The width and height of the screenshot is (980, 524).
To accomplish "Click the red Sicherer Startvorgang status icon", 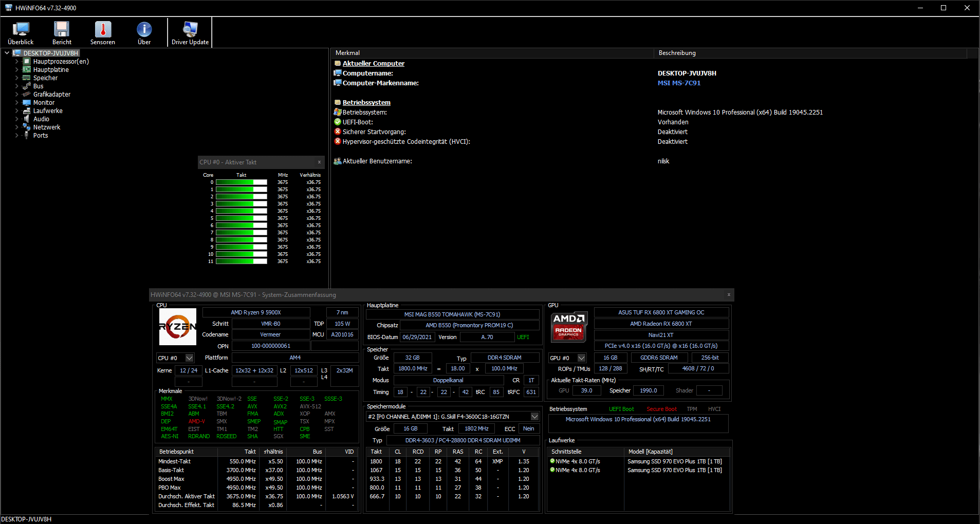I will coord(338,132).
